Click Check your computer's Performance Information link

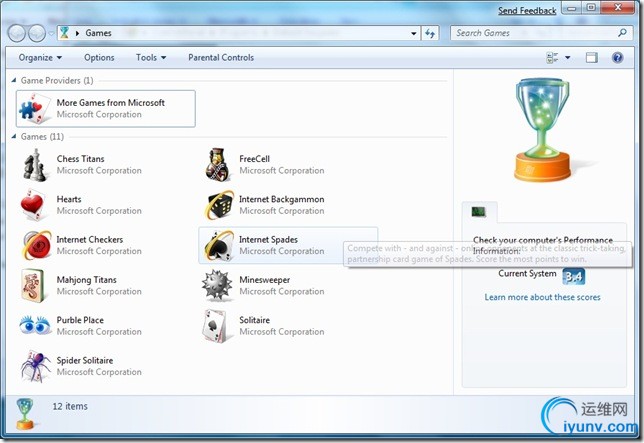[x=543, y=245]
